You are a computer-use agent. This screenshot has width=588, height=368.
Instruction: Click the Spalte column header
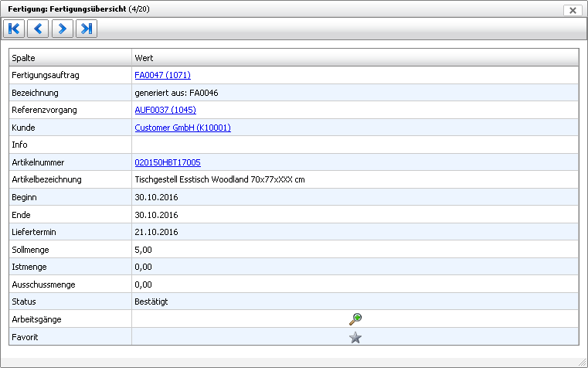point(70,58)
